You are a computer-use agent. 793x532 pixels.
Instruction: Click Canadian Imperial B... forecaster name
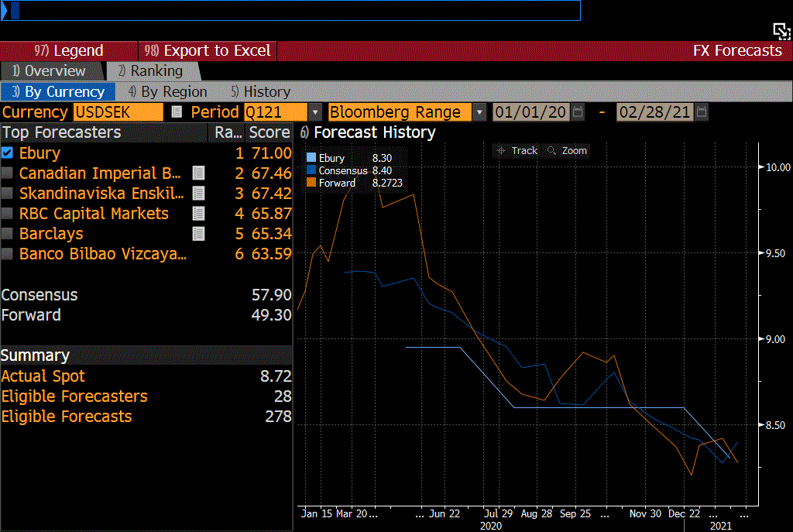click(x=100, y=173)
